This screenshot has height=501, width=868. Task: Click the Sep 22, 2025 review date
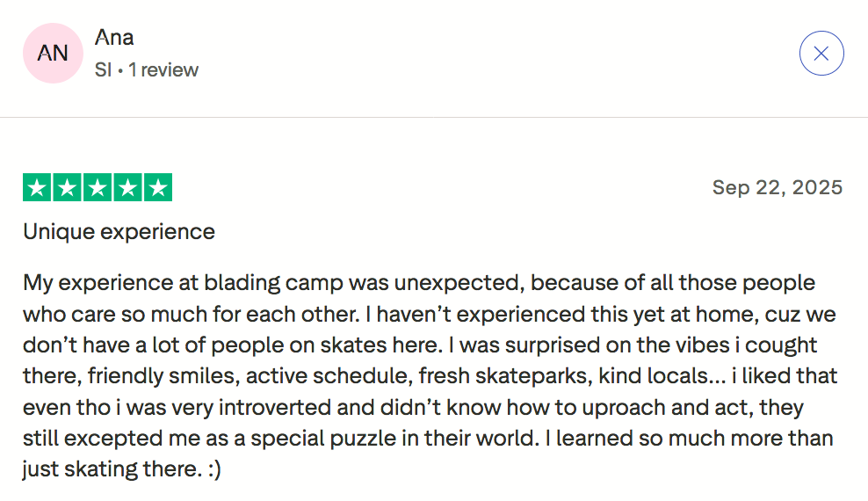click(x=777, y=187)
